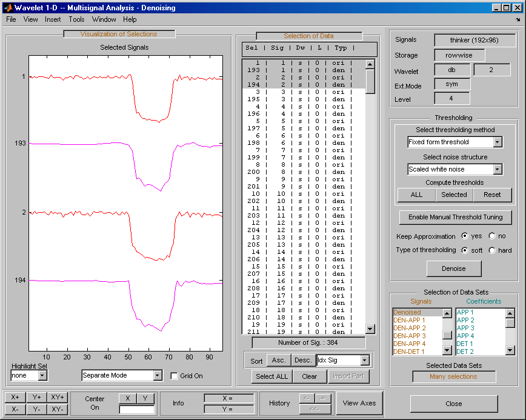Open the thresholding method dropdown

pos(497,142)
